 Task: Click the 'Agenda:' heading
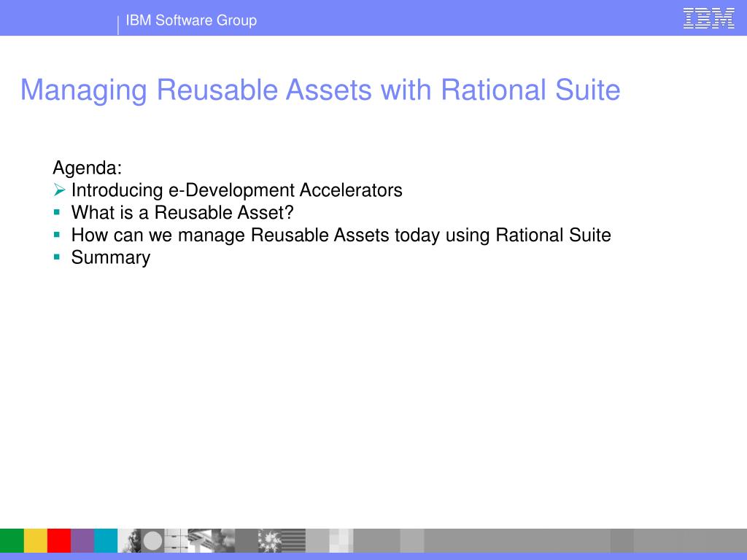(88, 168)
